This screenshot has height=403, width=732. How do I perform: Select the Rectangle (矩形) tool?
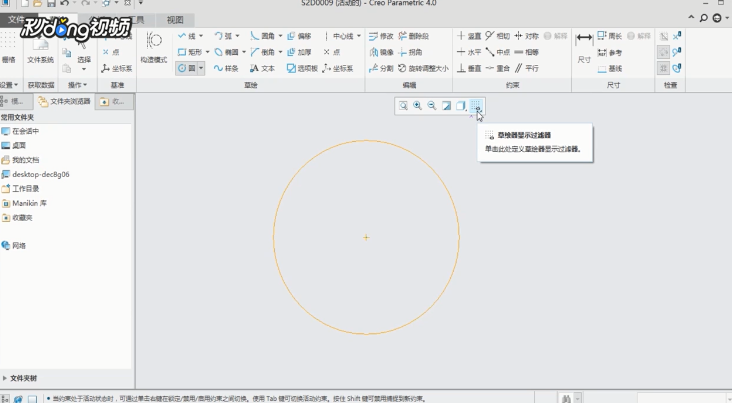[190, 52]
